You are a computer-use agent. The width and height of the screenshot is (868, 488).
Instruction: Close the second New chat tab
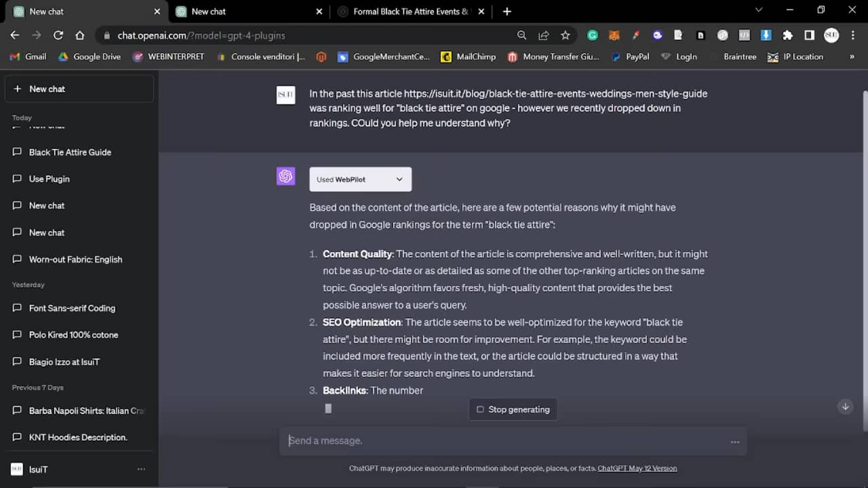point(319,11)
